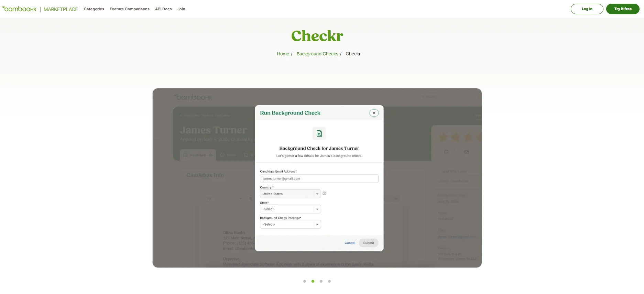This screenshot has height=294, width=644.
Task: Go to Home breadcrumb link
Action: [x=283, y=54]
